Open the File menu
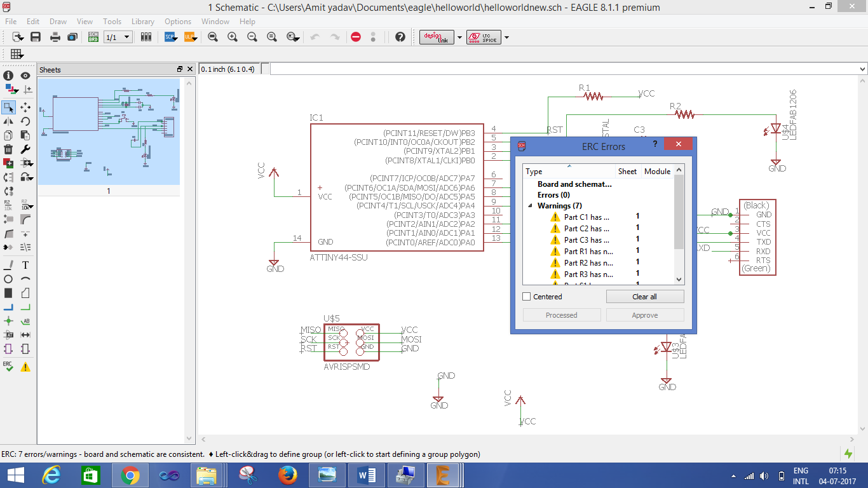 point(11,21)
